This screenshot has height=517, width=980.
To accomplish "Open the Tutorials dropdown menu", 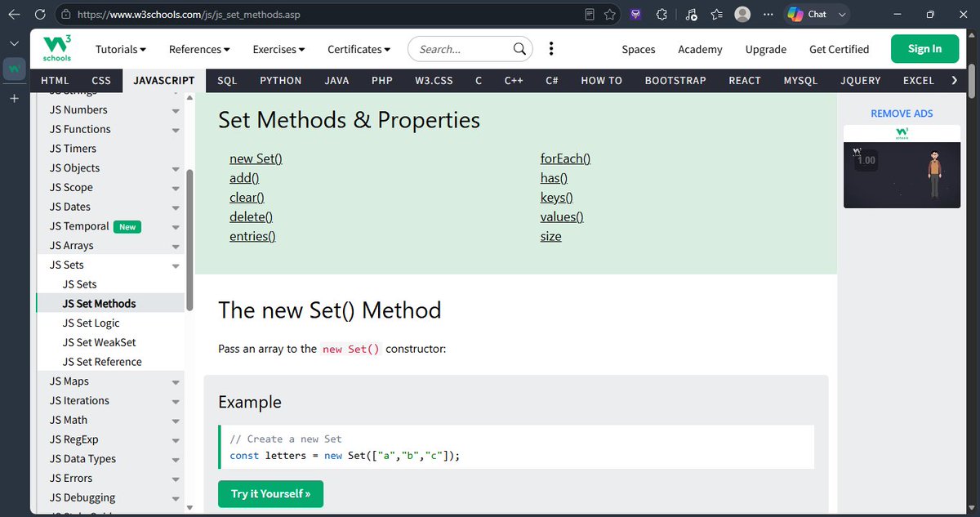I will (x=121, y=49).
